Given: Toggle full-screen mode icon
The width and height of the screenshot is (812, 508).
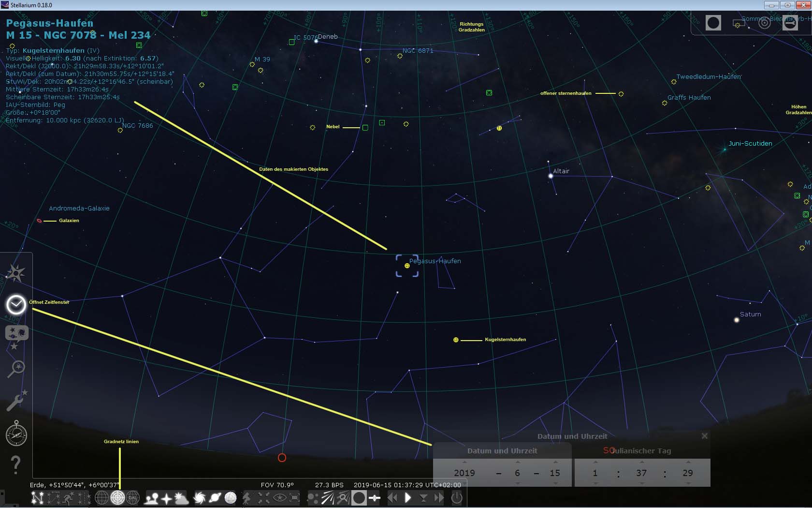Looking at the screenshot, I should tap(294, 497).
